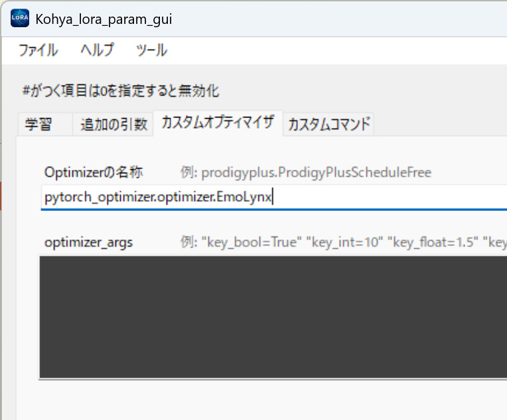
Task: Select the カスタムオプティマイザ tab
Action: [218, 123]
